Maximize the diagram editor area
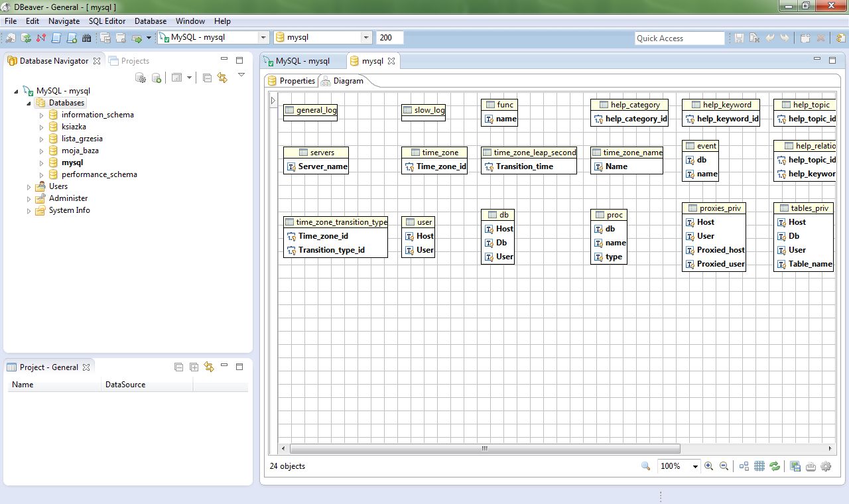Viewport: 849px width, 504px height. (832, 60)
